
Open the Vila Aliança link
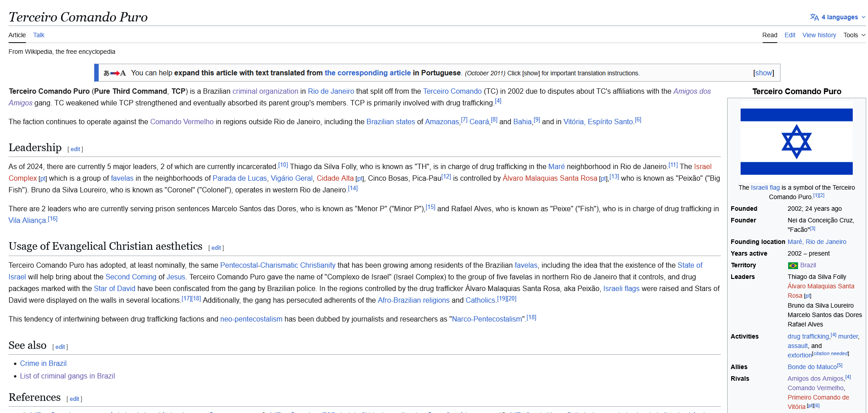[27, 221]
